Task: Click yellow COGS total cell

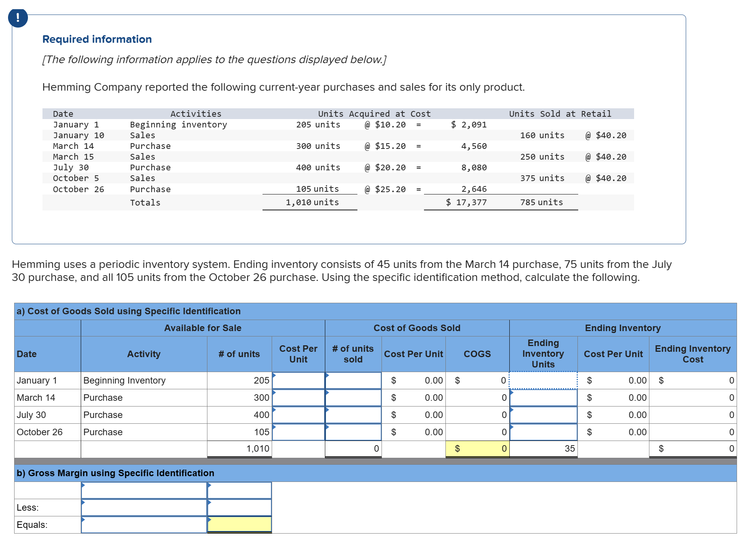Action: coord(477,449)
